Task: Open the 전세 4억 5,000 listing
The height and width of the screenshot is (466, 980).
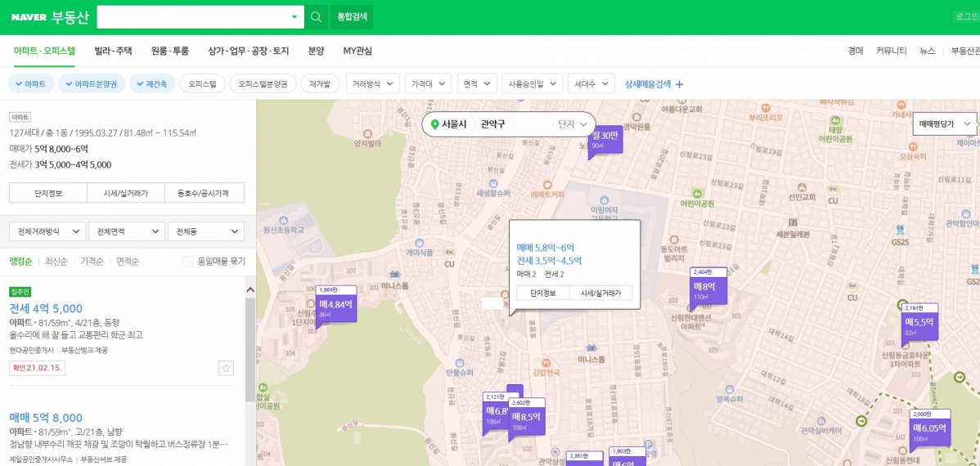Action: [46, 308]
